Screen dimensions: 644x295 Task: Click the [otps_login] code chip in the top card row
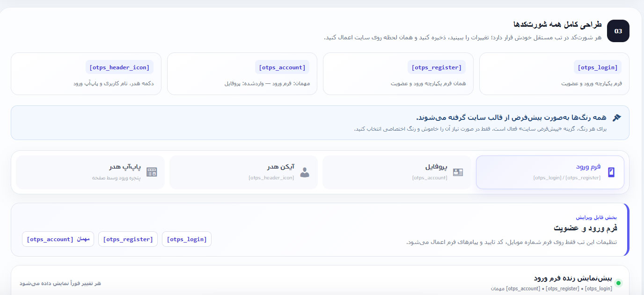click(598, 67)
